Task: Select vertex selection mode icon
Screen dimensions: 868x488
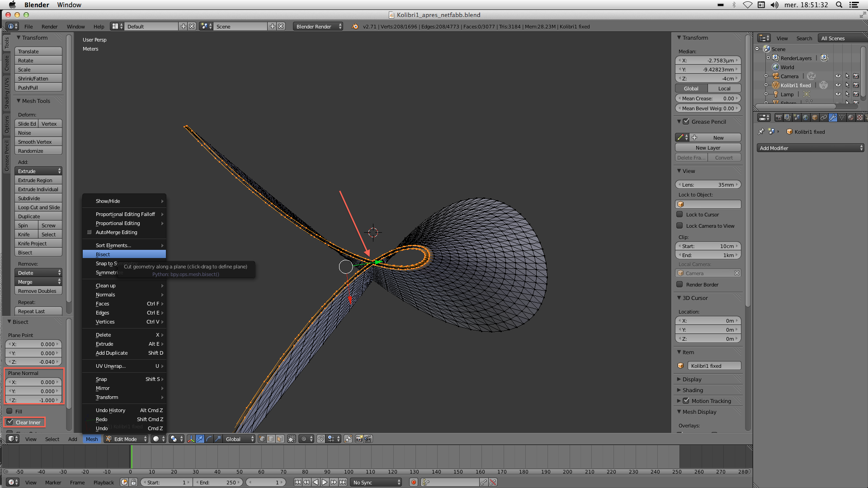Action: [262, 439]
